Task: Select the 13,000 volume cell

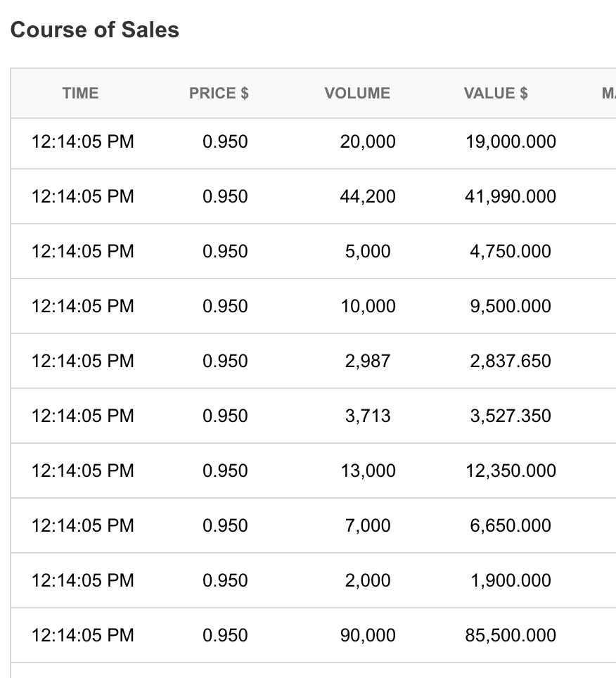Action: pyautogui.click(x=368, y=471)
